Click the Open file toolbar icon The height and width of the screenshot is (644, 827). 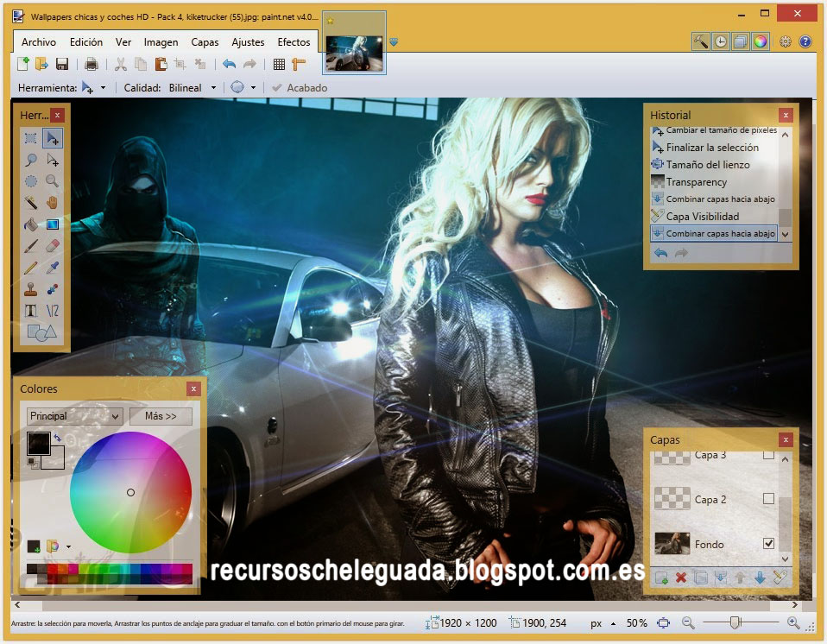tap(41, 65)
